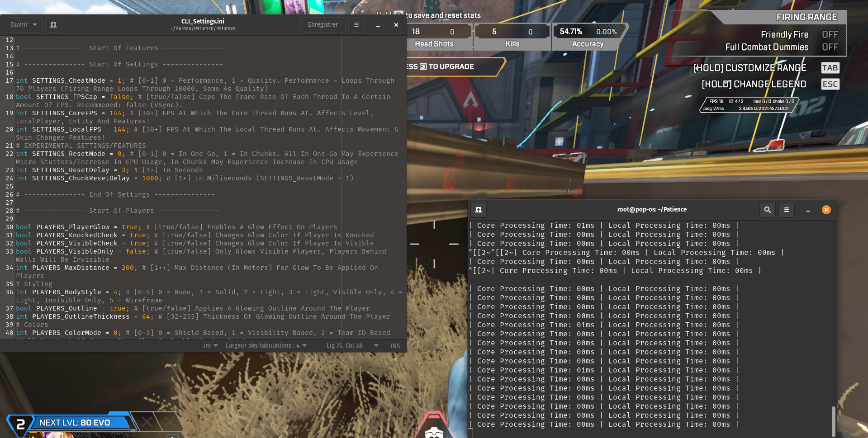
Task: Open the terminal hamburger menu
Action: 787,210
